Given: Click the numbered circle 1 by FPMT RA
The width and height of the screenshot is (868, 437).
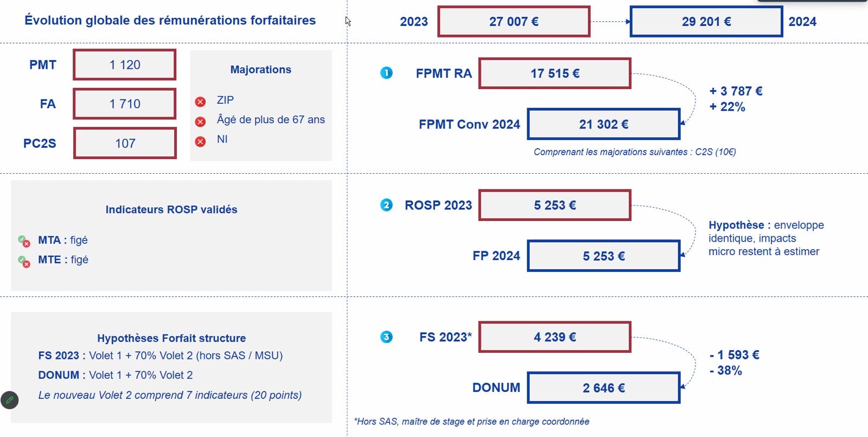Looking at the screenshot, I should click(386, 73).
